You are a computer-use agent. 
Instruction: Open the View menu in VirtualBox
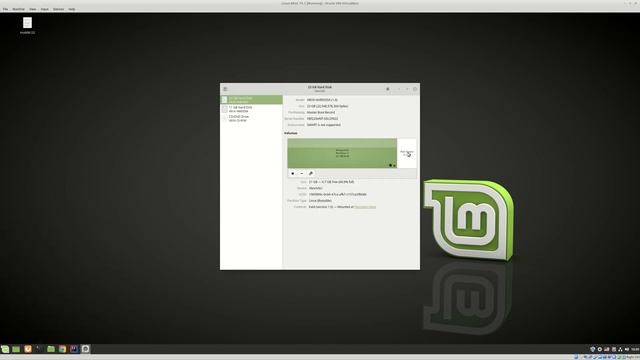pyautogui.click(x=33, y=9)
